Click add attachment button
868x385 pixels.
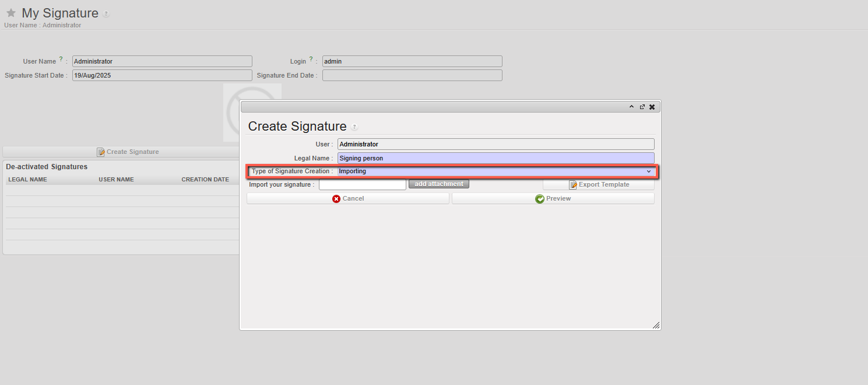tap(439, 184)
